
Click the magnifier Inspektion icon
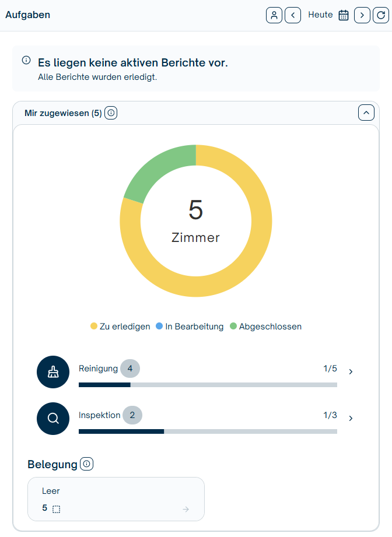[x=53, y=418]
